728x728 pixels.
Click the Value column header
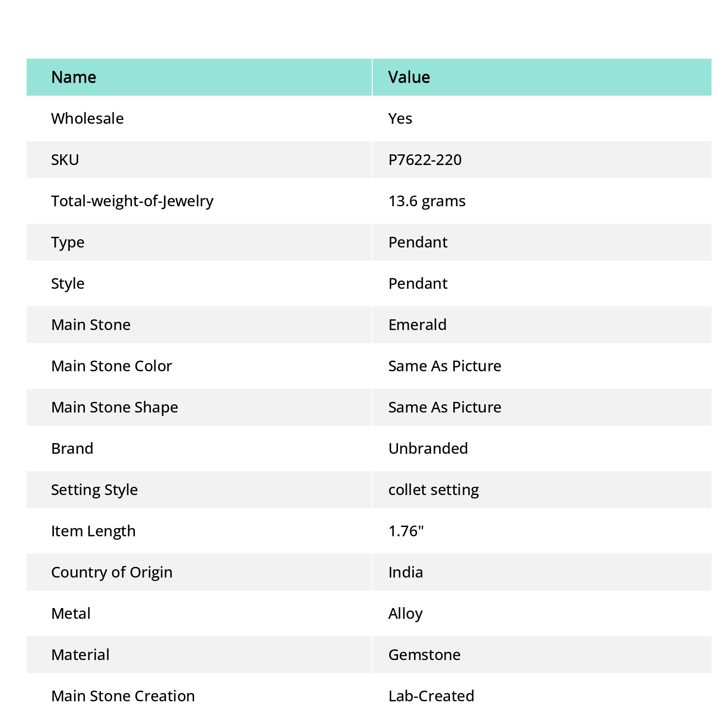(409, 77)
